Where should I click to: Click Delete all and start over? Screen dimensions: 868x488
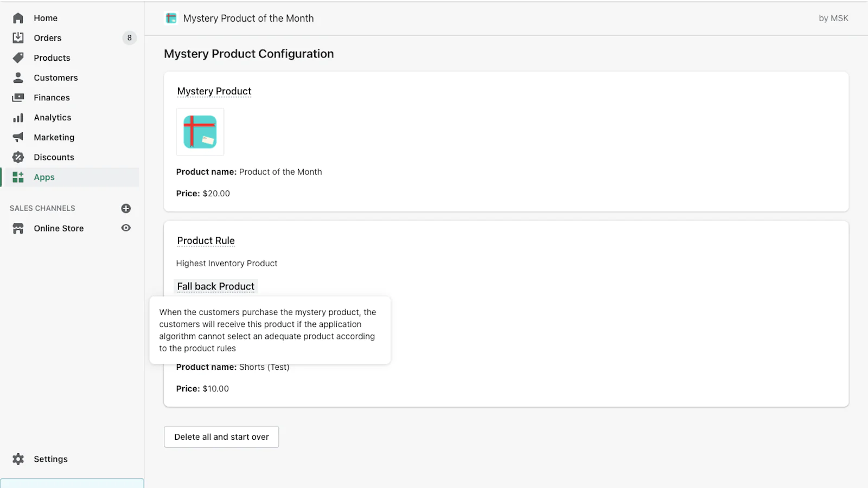[221, 437]
